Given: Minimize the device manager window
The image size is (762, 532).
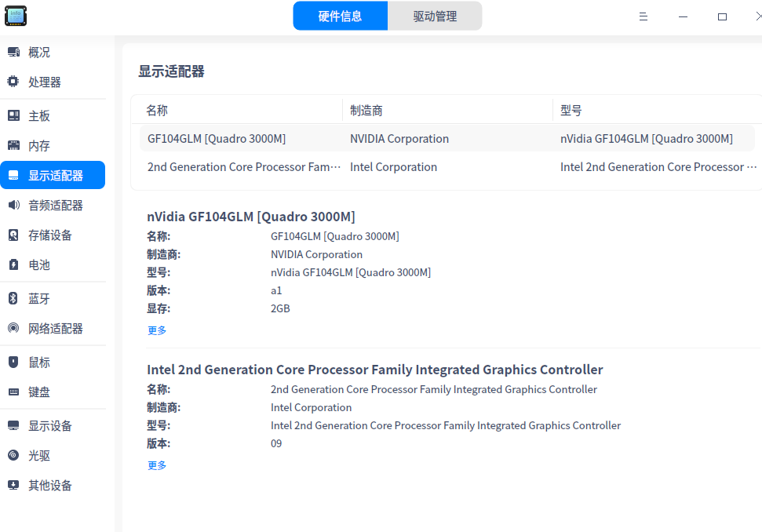Looking at the screenshot, I should tap(683, 16).
